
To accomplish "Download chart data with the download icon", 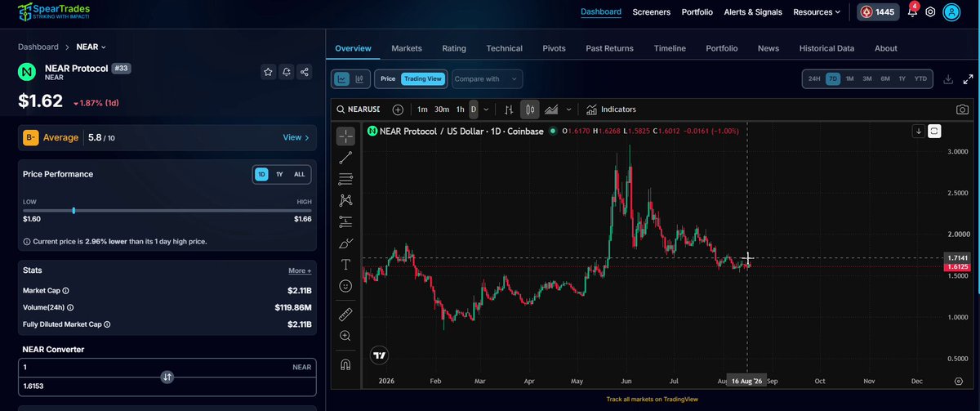I will pos(948,79).
